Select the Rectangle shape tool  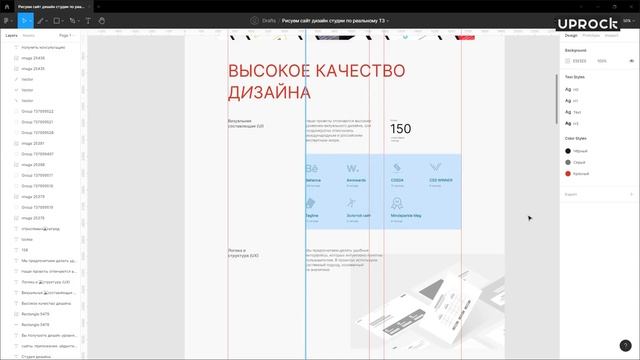coord(57,21)
